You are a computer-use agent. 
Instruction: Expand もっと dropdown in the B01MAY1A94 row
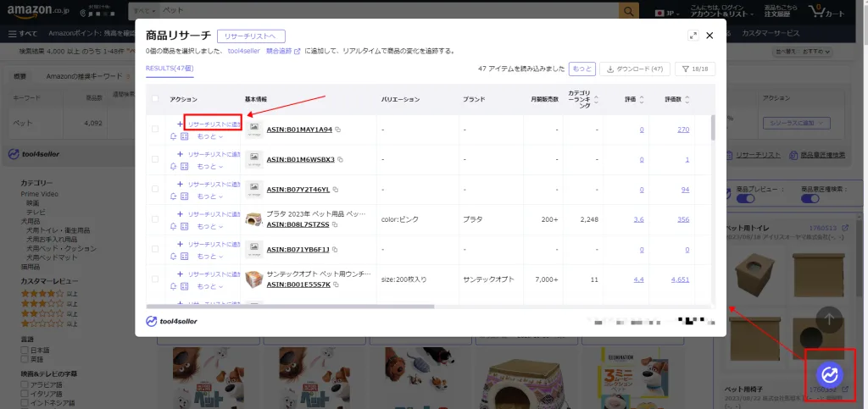210,136
